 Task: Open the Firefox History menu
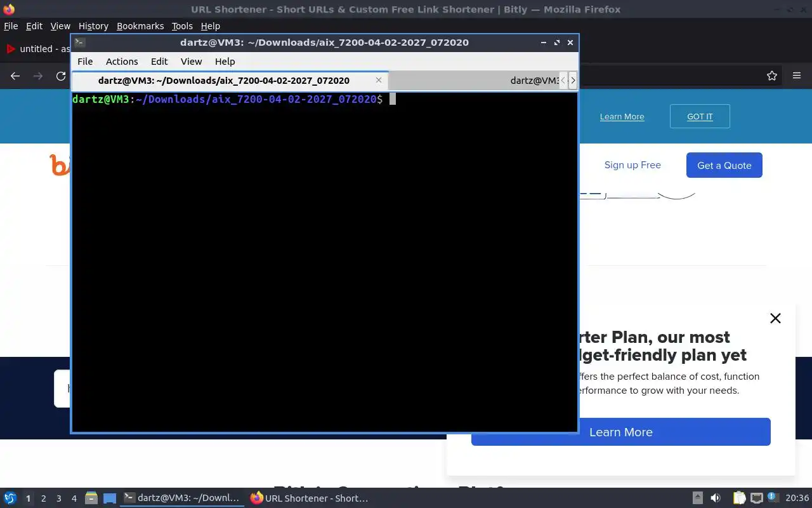coord(93,26)
